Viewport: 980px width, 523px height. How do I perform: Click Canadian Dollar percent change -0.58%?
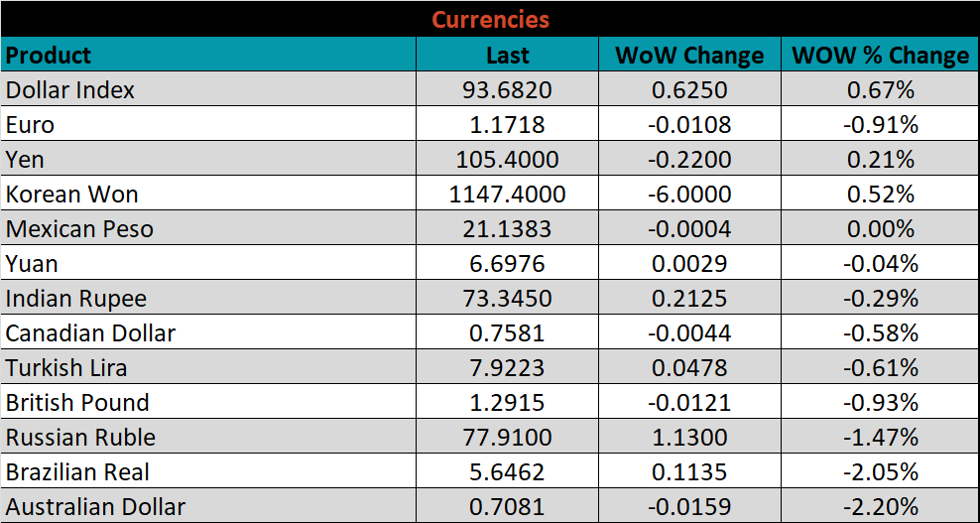880,333
